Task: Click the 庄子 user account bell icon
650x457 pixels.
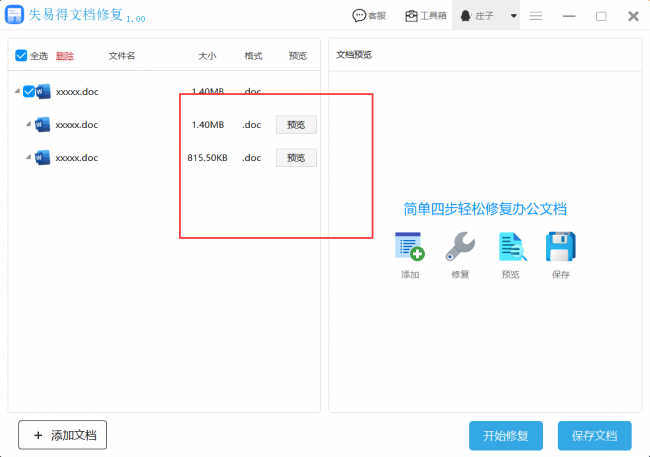Action: (466, 16)
